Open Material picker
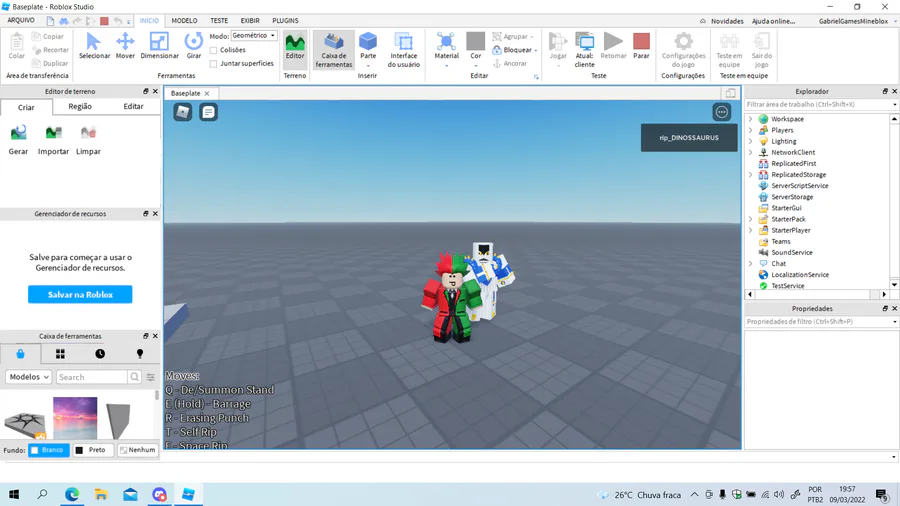This screenshot has height=506, width=900. (x=446, y=46)
